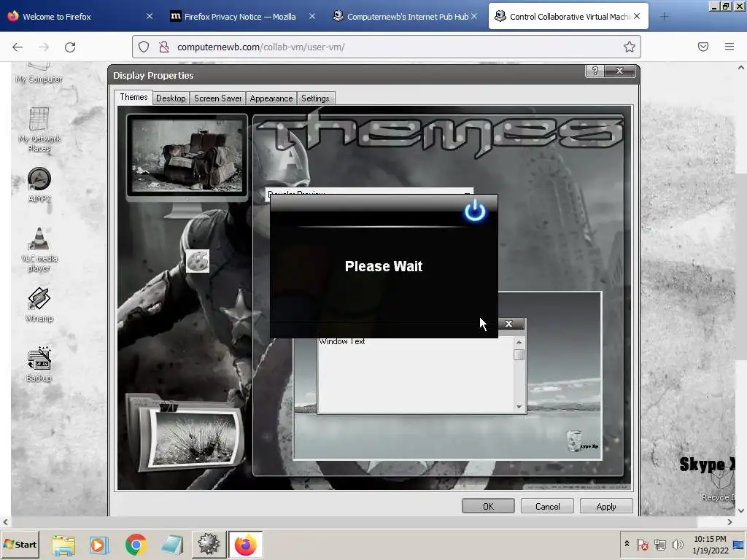Click OK in Display Properties

pyautogui.click(x=488, y=506)
